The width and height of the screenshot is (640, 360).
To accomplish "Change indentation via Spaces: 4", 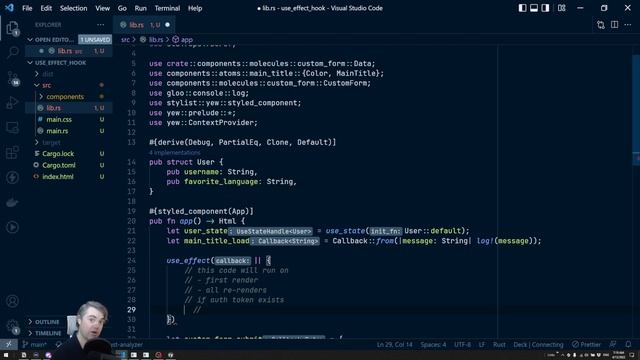I will [x=433, y=344].
